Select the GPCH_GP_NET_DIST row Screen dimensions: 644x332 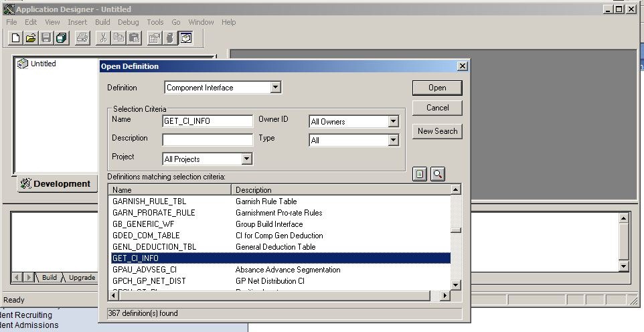coord(280,281)
